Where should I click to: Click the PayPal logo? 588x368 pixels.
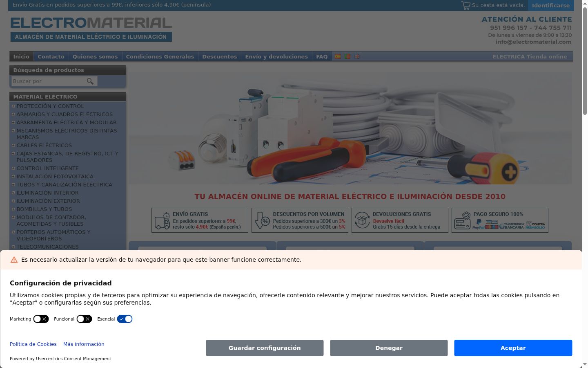pyautogui.click(x=479, y=225)
